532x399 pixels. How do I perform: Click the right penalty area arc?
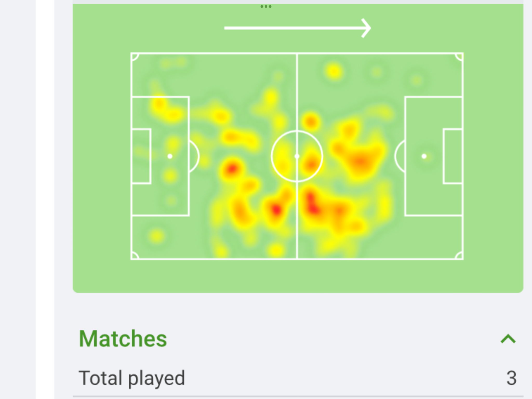(x=400, y=156)
